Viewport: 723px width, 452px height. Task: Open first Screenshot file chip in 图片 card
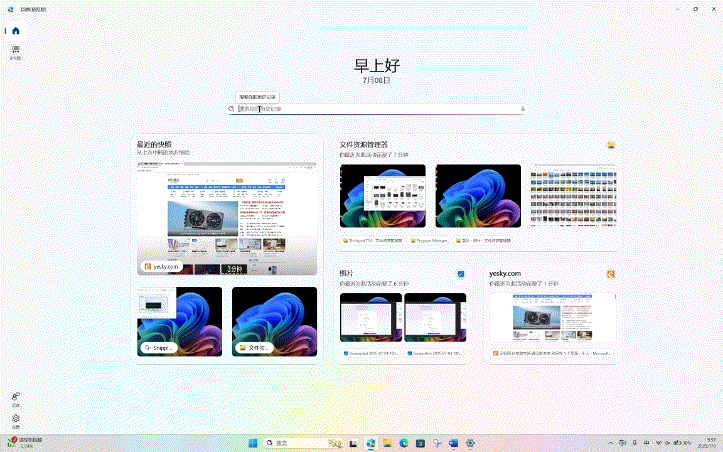tap(371, 353)
